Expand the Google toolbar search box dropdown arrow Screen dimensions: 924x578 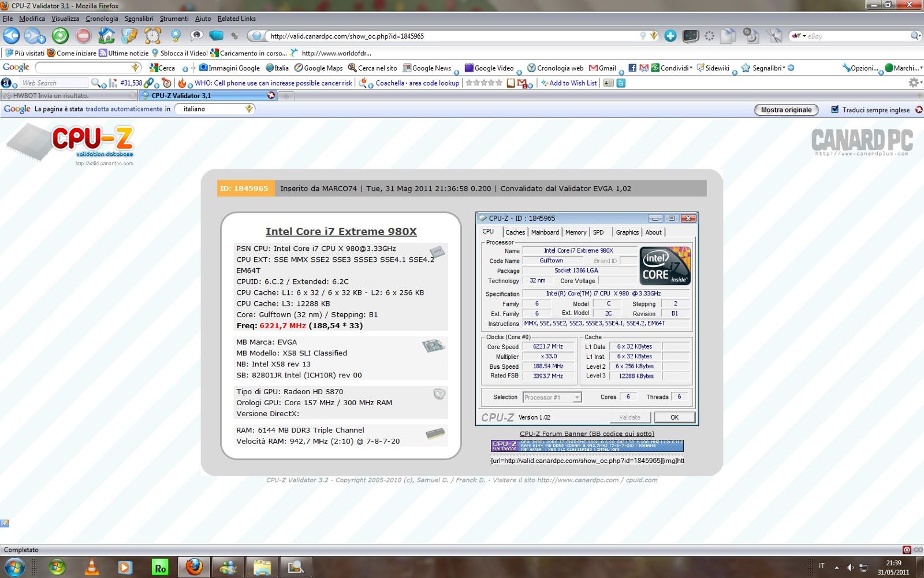point(136,68)
